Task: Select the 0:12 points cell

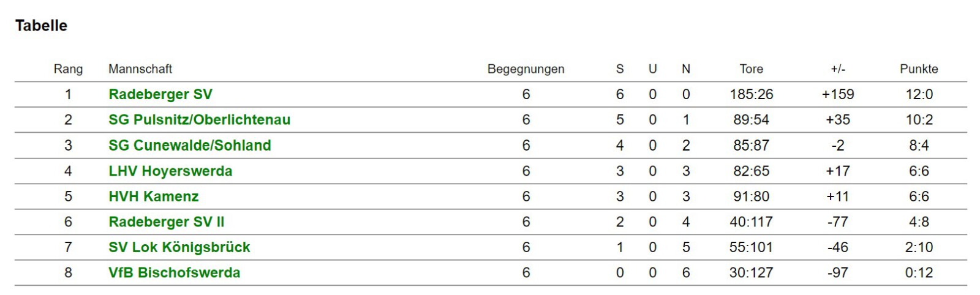Action: point(919,273)
